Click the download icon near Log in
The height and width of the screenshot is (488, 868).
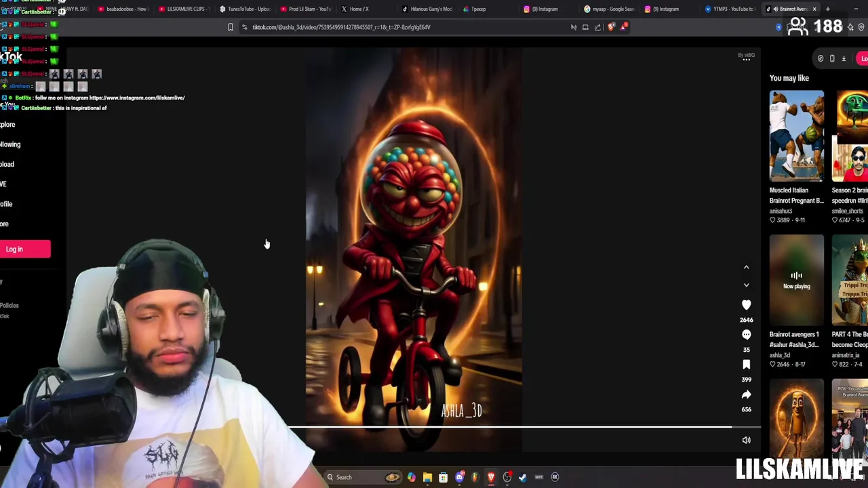coord(844,58)
